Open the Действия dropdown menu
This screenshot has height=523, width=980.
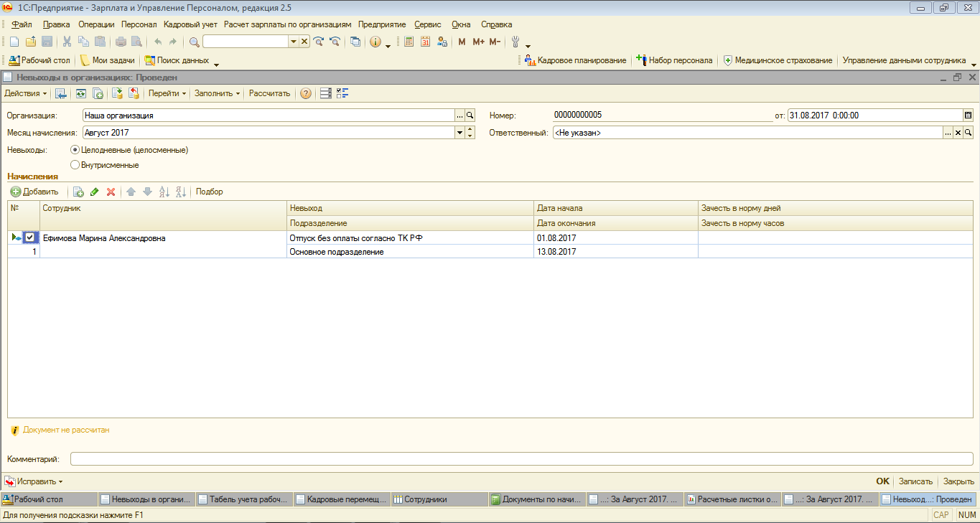point(26,93)
